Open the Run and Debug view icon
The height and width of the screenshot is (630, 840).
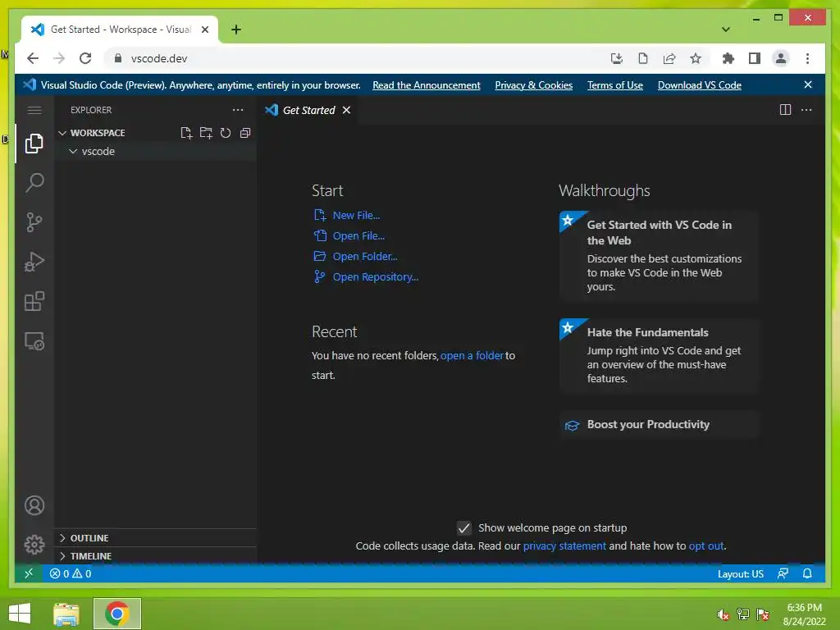pos(34,262)
